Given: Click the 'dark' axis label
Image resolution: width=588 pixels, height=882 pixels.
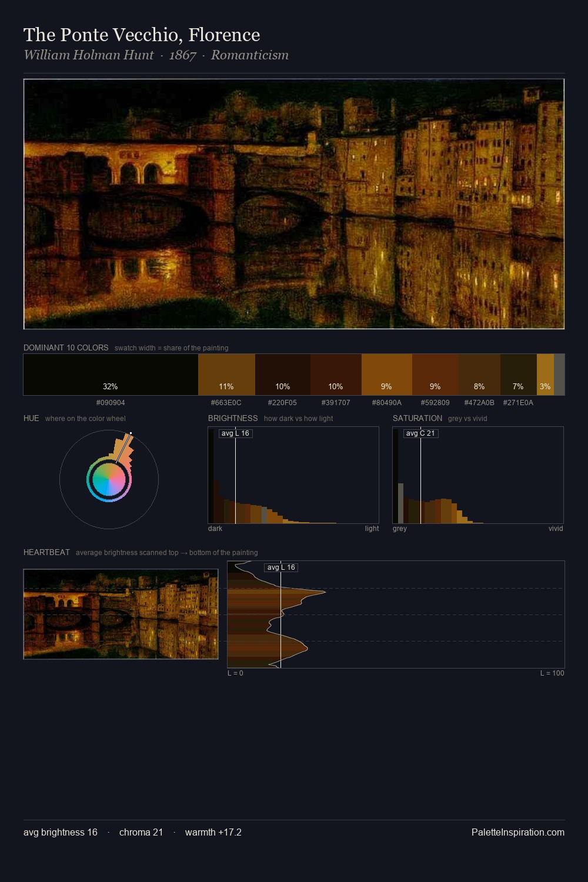Looking at the screenshot, I should pos(215,529).
